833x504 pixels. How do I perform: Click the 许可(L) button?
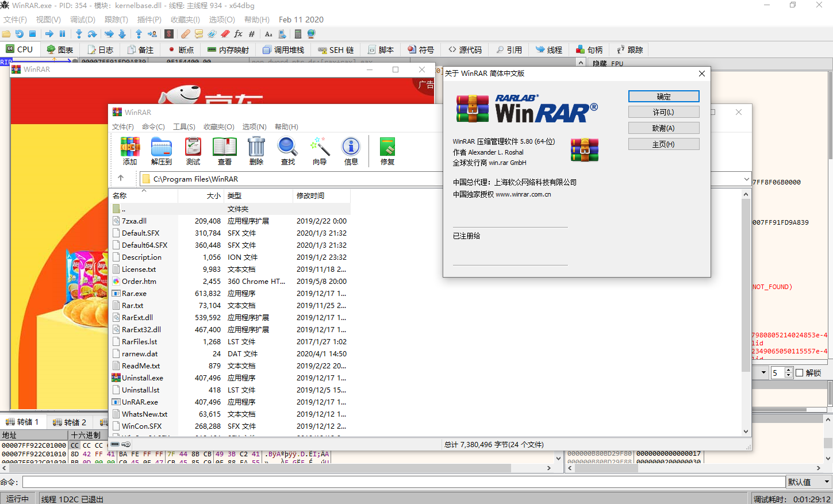point(663,112)
